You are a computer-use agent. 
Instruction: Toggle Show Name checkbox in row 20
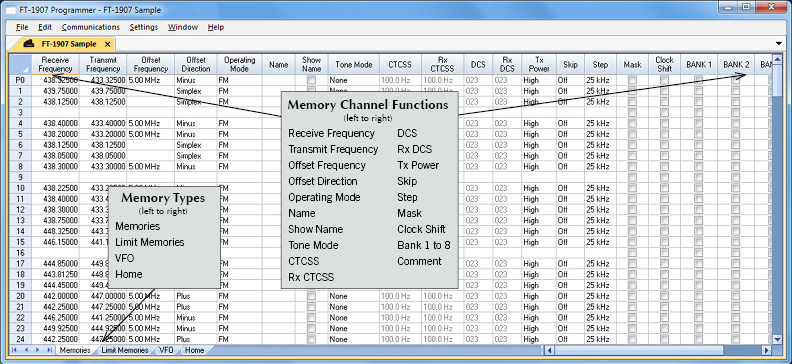coord(311,296)
